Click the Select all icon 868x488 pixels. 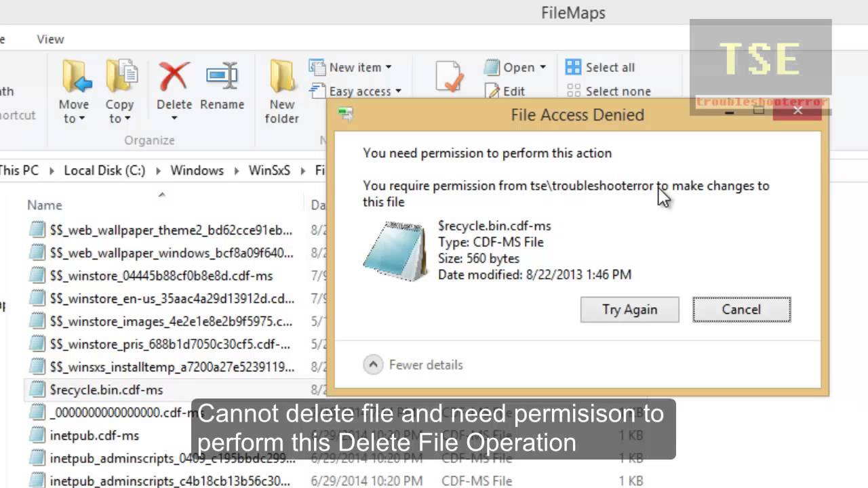click(x=574, y=67)
